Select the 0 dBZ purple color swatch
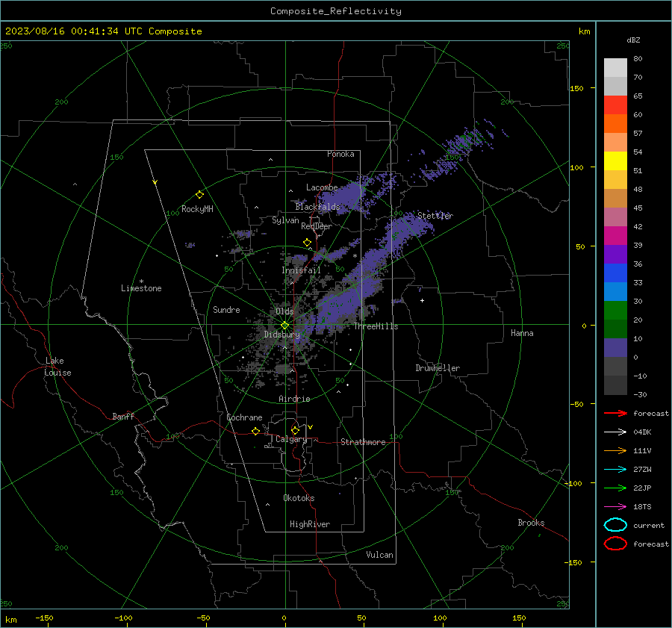672x628 pixels. click(x=615, y=347)
